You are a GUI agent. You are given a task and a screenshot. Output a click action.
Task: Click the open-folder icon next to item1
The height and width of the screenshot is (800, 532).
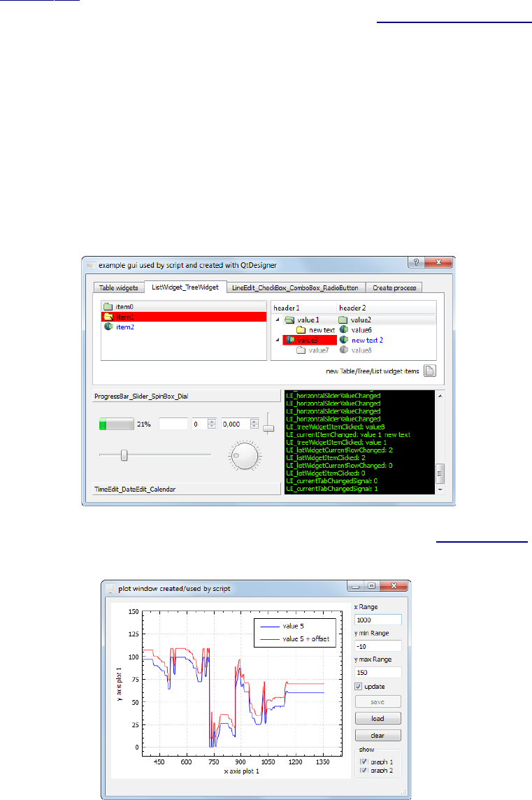click(x=108, y=317)
